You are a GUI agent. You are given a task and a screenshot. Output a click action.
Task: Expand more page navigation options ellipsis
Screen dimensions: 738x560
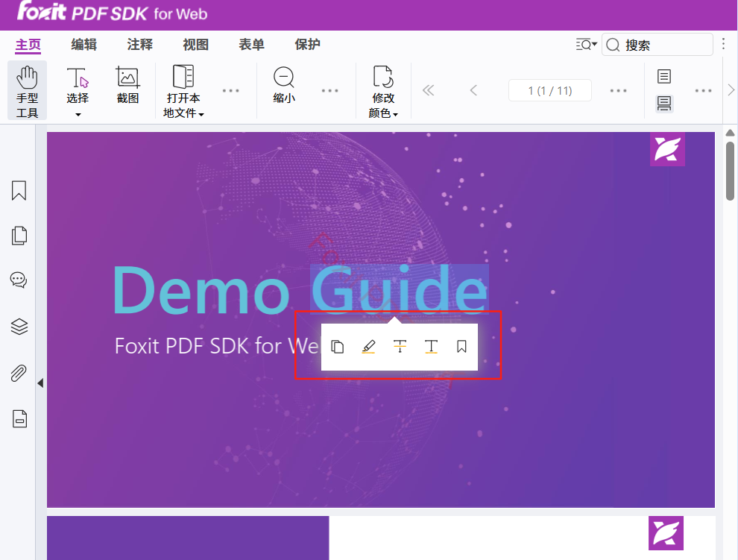[618, 90]
